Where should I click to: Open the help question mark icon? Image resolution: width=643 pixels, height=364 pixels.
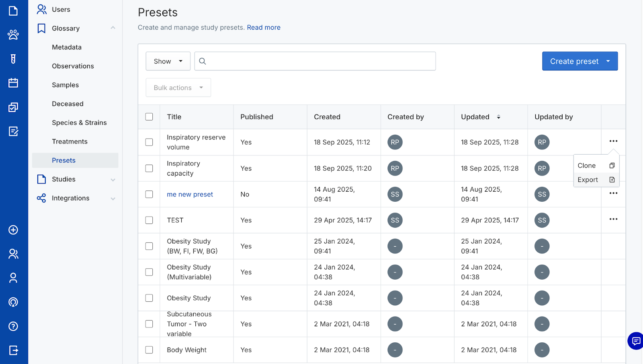click(x=13, y=326)
